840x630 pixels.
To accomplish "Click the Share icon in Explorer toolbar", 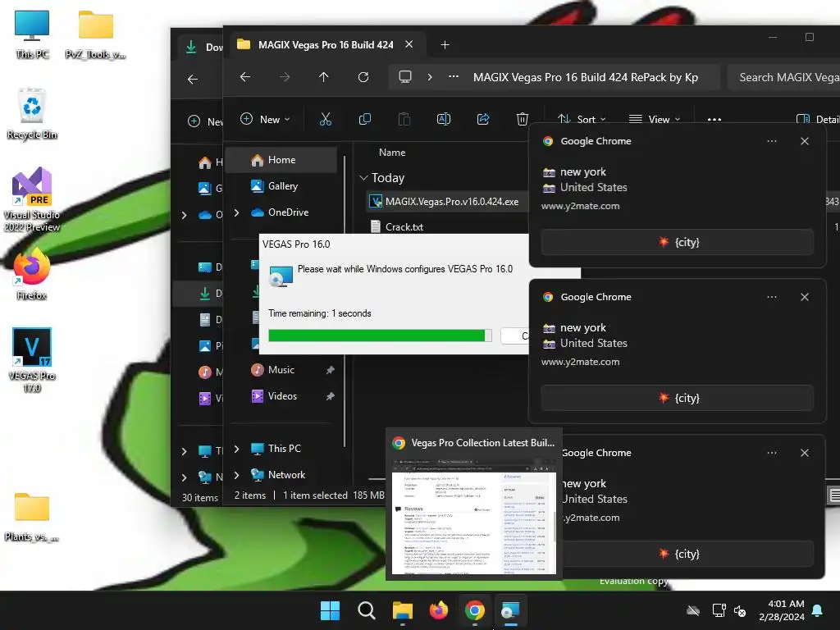I will tap(483, 119).
